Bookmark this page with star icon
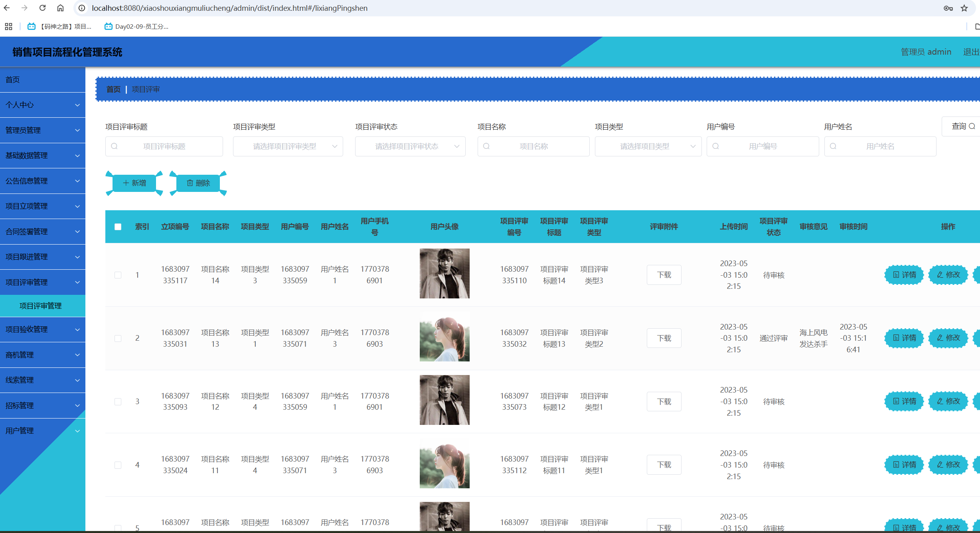The image size is (980, 533). [x=964, y=8]
